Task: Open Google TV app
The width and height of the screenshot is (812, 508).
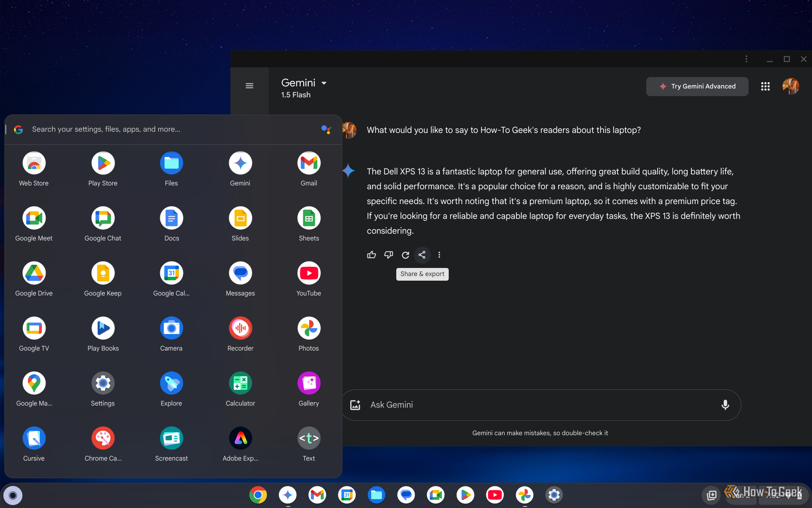Action: (34, 328)
